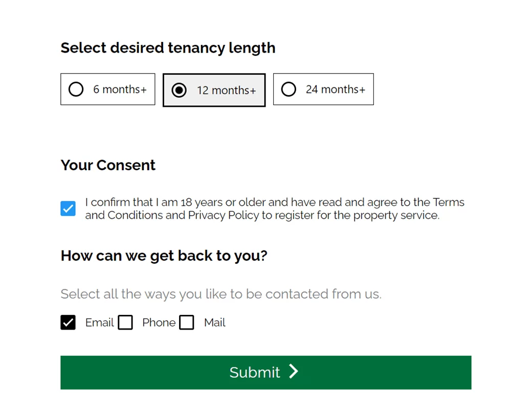Screen dimensions: 532x417
Task: Click the "Phone" label text
Action: pos(159,322)
